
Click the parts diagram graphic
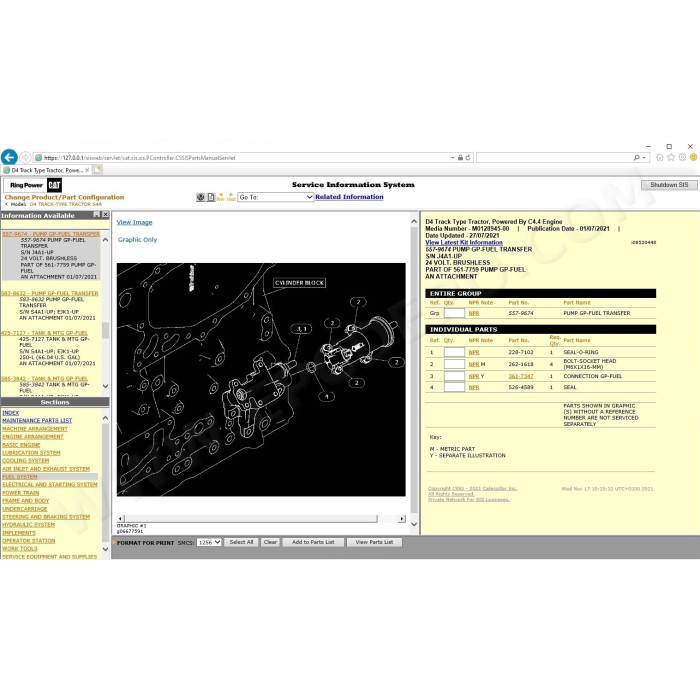(x=261, y=379)
